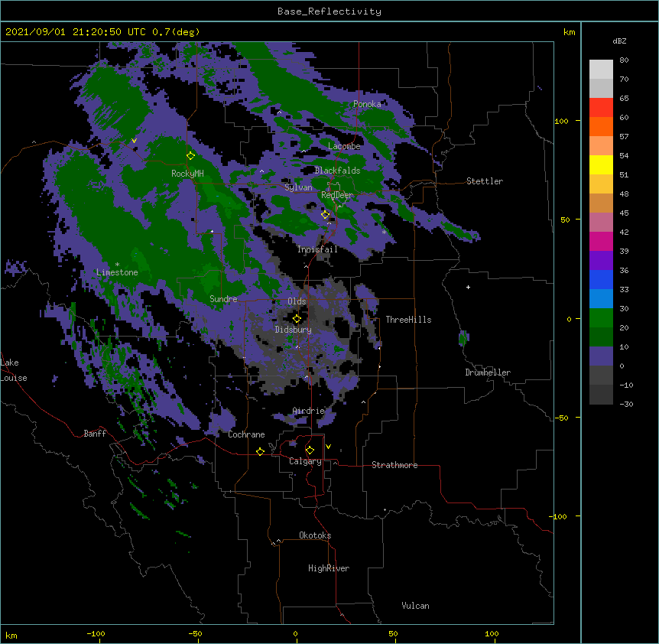This screenshot has height=644, width=659.
Task: Pick the red 60-65 dBZ color band
Action: point(601,108)
